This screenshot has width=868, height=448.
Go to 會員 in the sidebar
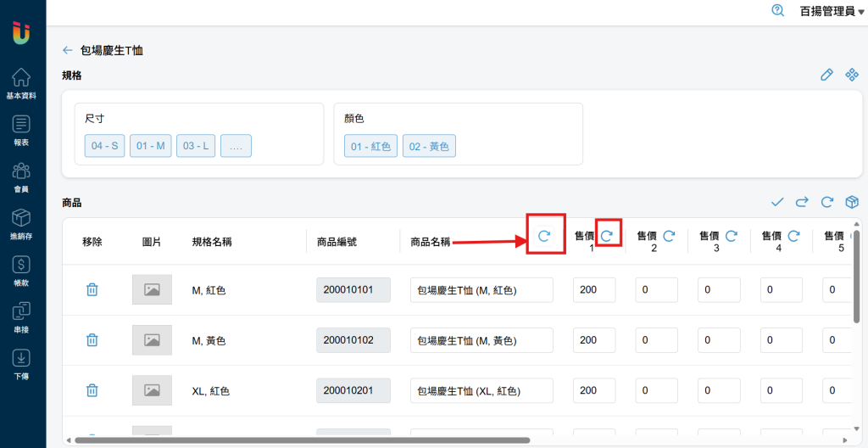click(22, 177)
